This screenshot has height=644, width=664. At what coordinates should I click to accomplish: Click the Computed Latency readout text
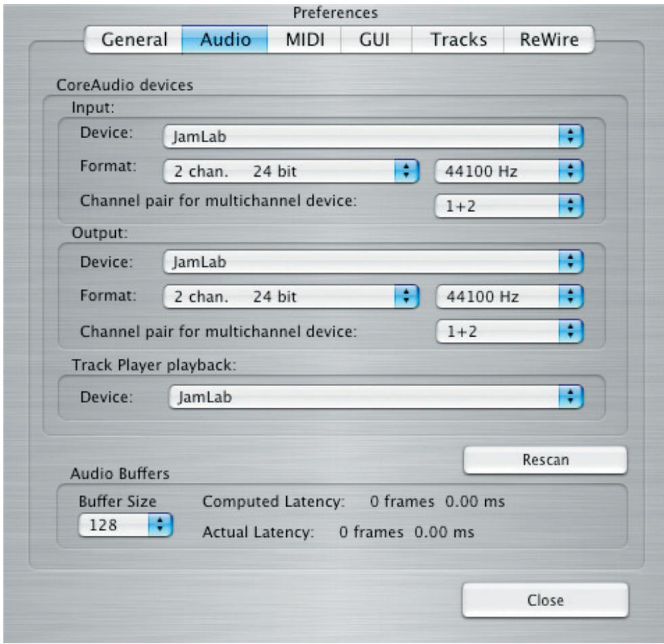click(353, 502)
